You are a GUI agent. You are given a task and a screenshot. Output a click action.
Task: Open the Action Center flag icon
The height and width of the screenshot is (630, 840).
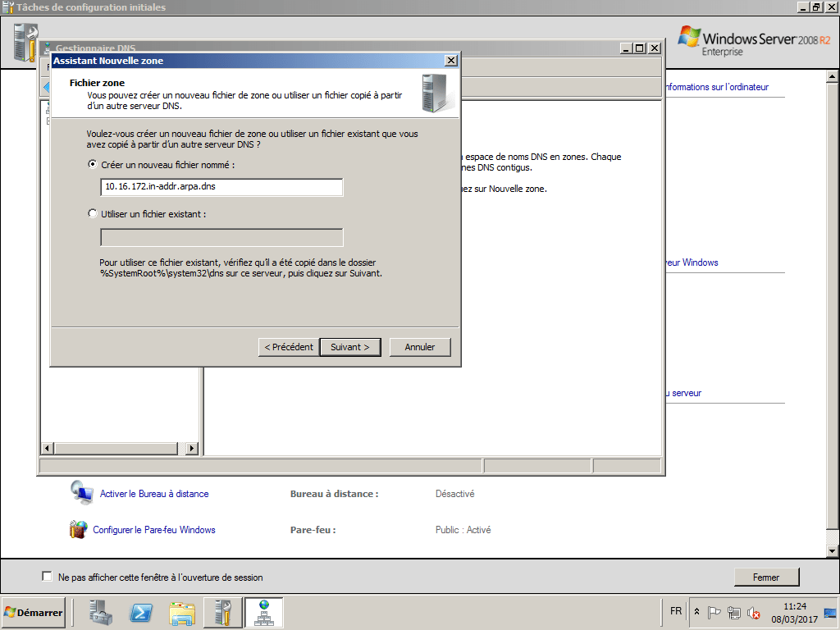[715, 612]
